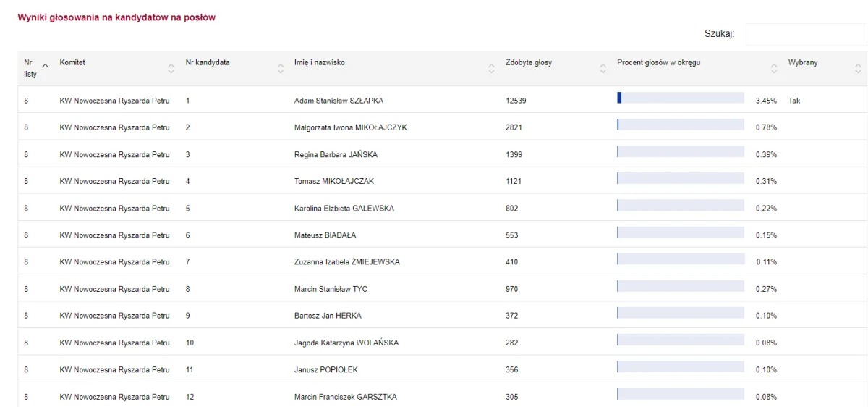Click the vote count 282
This screenshot has width=868, height=407.
pos(512,343)
